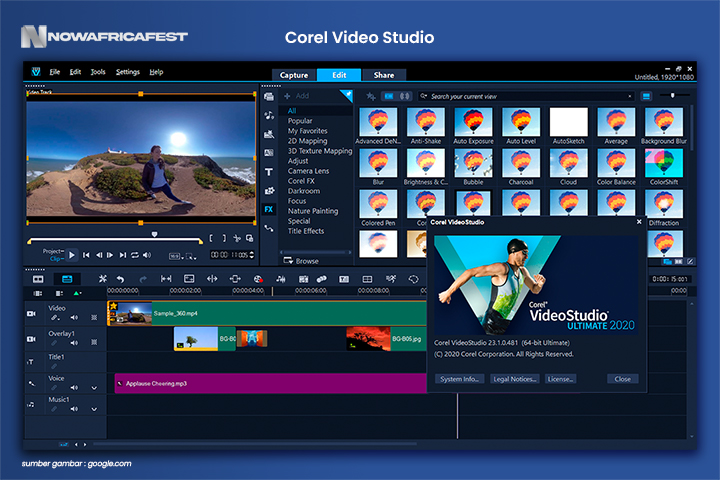This screenshot has height=480, width=720.
Task: Open the File menu
Action: click(55, 72)
